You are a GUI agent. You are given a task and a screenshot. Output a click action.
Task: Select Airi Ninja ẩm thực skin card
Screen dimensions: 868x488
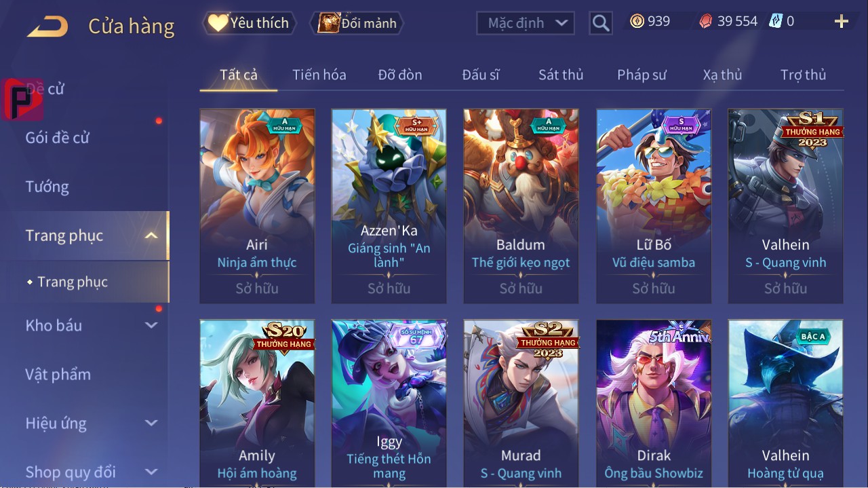point(257,206)
